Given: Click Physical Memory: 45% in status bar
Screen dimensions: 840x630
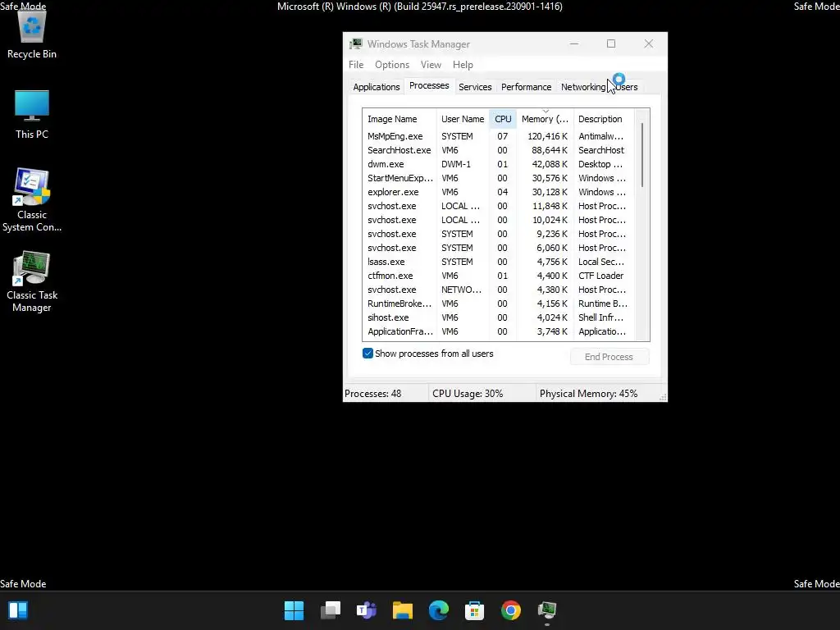Looking at the screenshot, I should (588, 393).
